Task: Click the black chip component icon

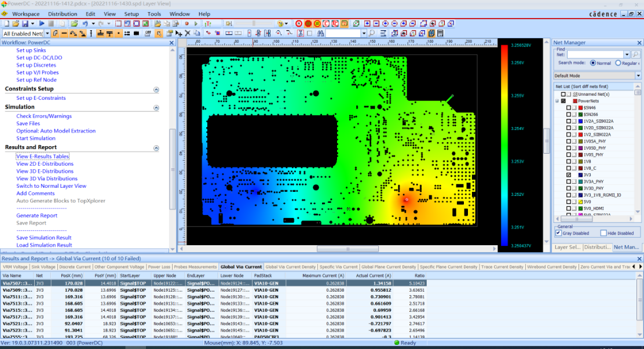Action: click(x=136, y=33)
